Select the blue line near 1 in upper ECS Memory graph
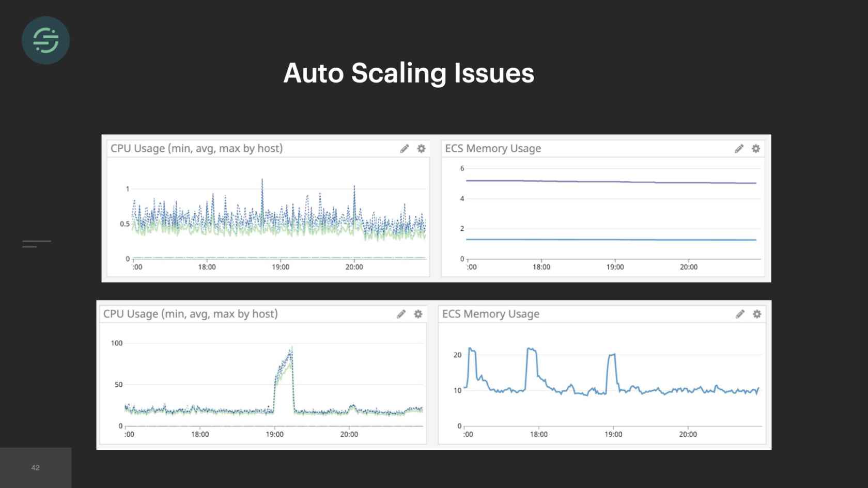This screenshot has width=868, height=488. [x=611, y=240]
